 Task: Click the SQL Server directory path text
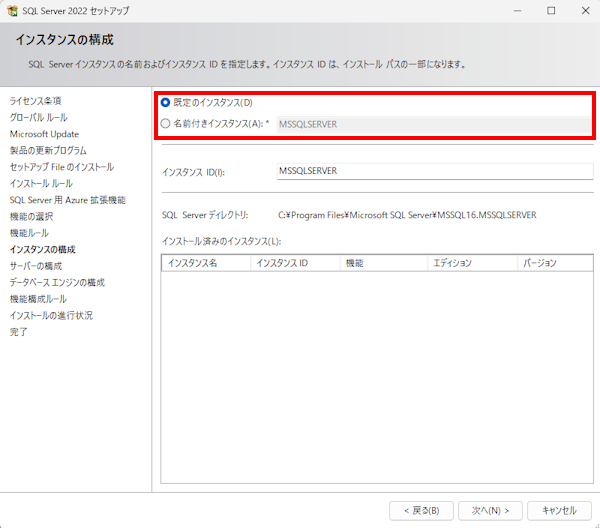pyautogui.click(x=407, y=215)
